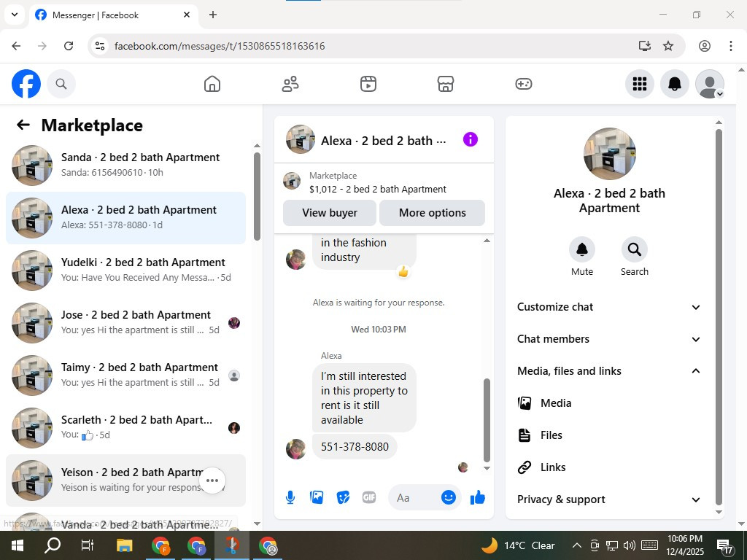Send a thumbs-up like

pyautogui.click(x=477, y=497)
